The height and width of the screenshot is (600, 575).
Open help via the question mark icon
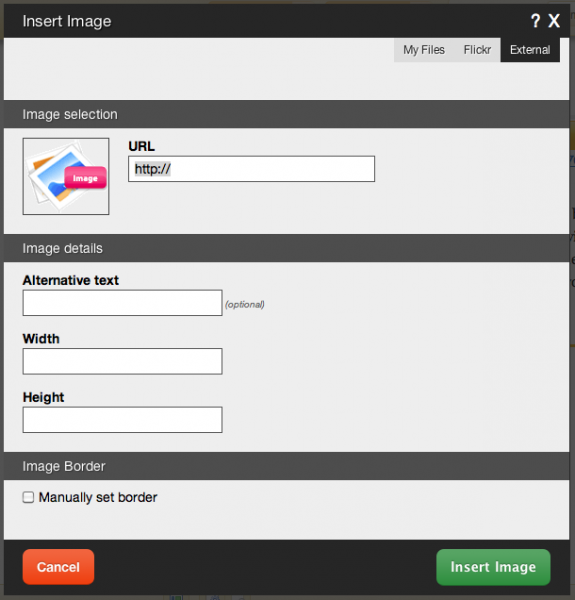(536, 21)
